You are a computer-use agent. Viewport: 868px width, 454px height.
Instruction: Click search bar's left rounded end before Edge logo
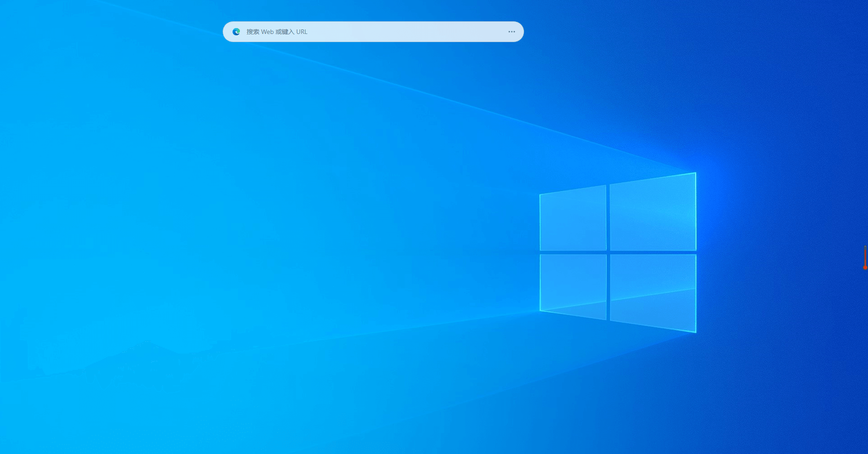point(227,32)
